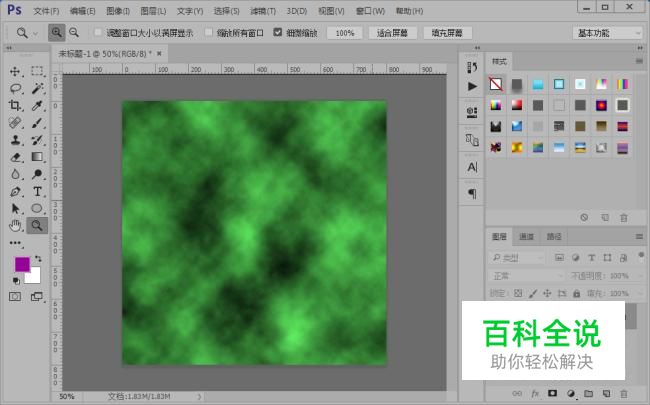Select the Blur tool
Viewport: 650px width, 405px height.
[15, 174]
